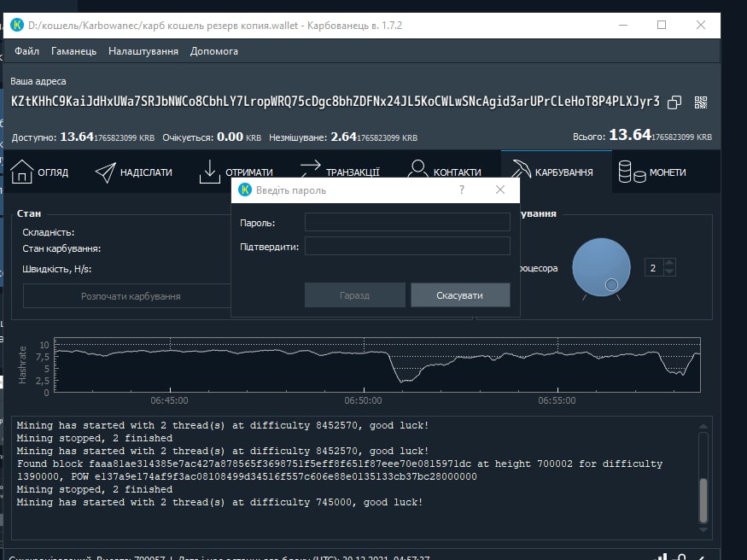Close the Введіть пароль dialog
This screenshot has width=747, height=560.
(x=499, y=190)
